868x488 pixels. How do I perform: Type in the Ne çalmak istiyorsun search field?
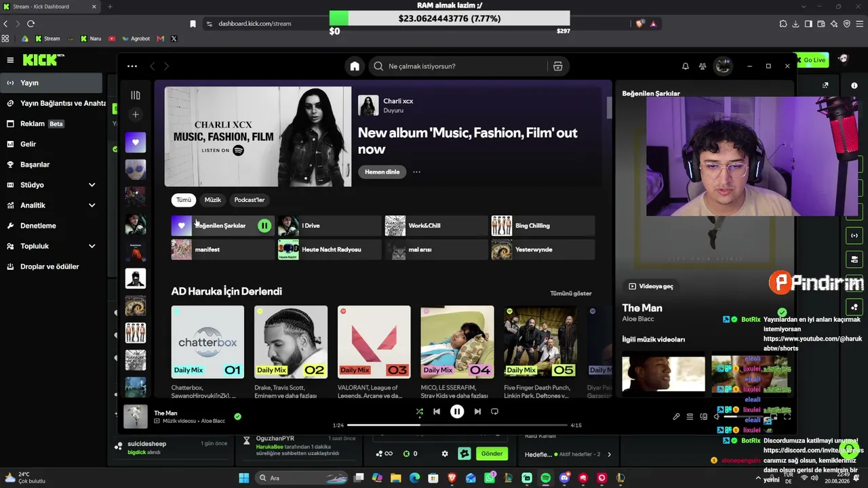465,66
